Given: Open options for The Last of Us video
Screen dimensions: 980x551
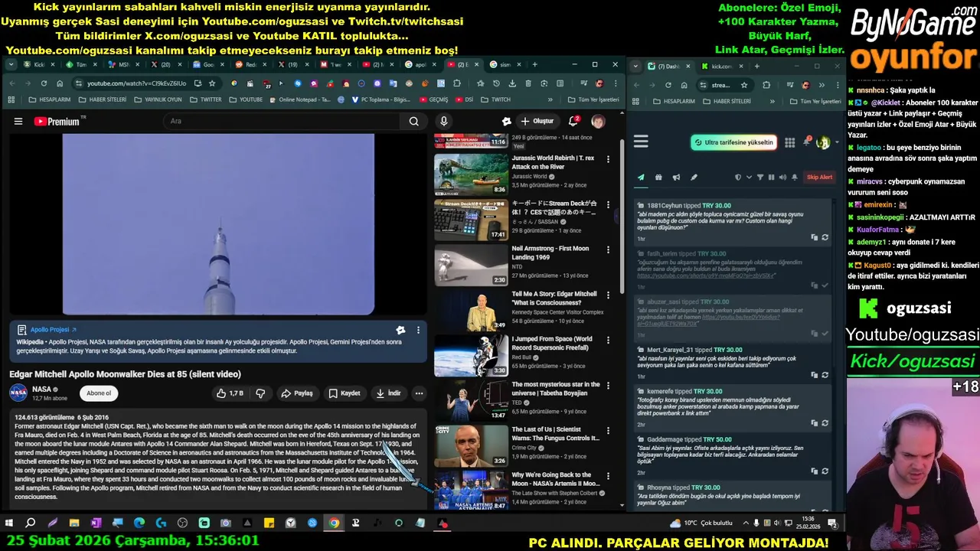Looking at the screenshot, I should [608, 431].
